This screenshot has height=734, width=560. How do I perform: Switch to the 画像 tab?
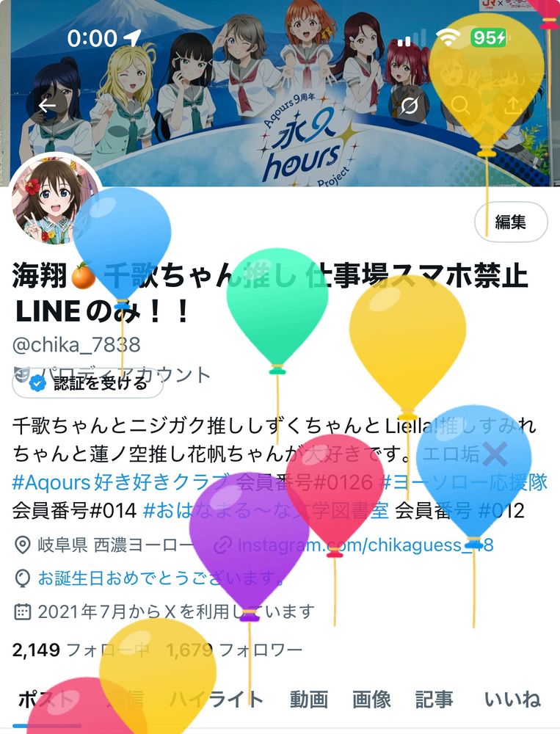[372, 700]
